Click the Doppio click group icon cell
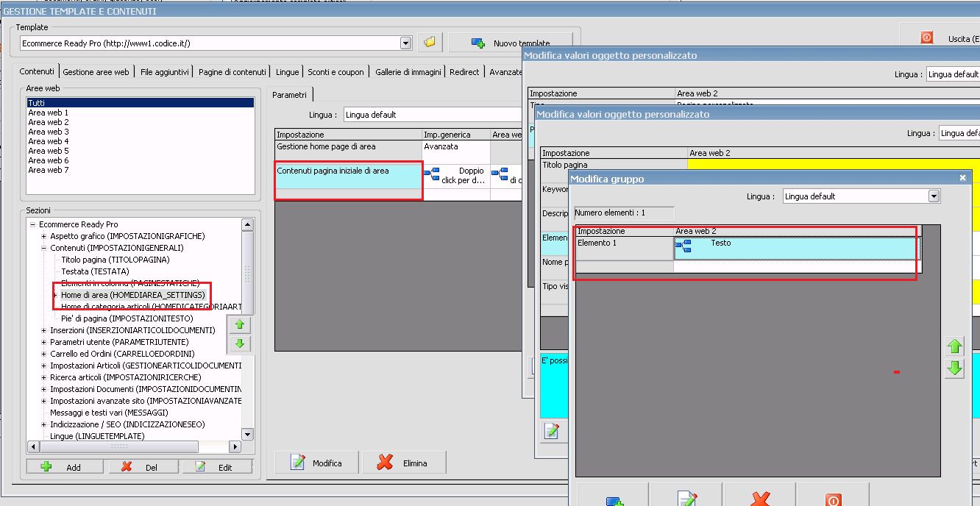The width and height of the screenshot is (980, 506). tap(456, 176)
